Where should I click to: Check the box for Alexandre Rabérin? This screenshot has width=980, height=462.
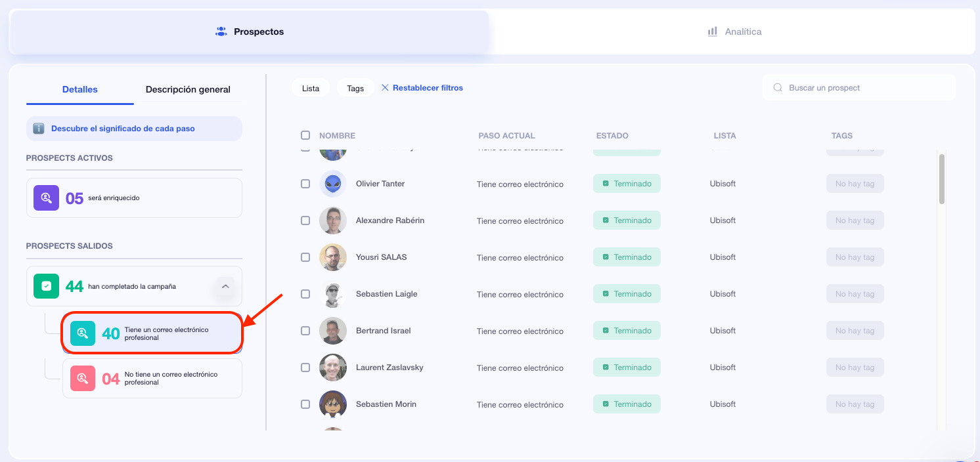(305, 220)
